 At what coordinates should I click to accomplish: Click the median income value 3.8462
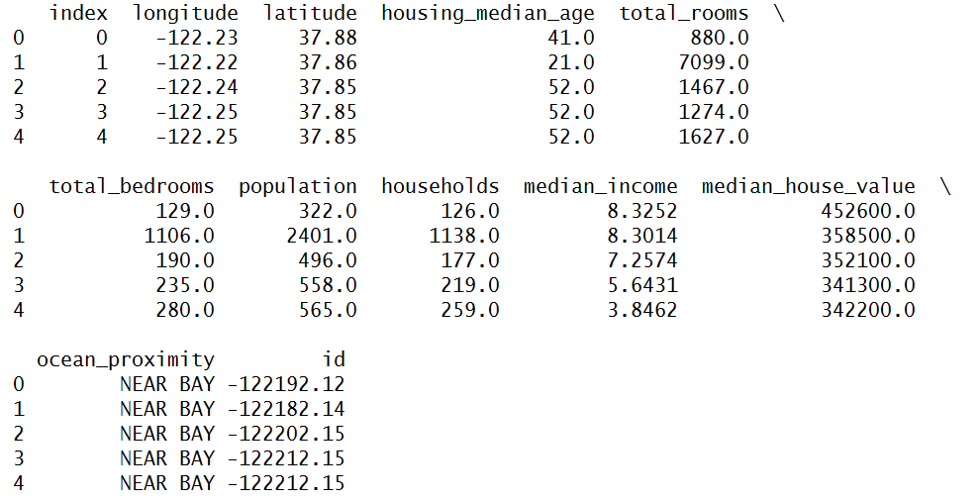coord(642,310)
